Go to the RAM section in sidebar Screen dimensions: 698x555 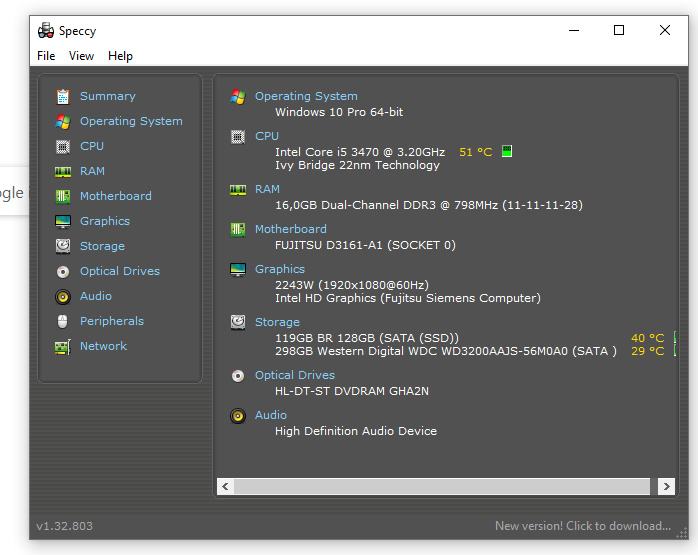(x=92, y=171)
